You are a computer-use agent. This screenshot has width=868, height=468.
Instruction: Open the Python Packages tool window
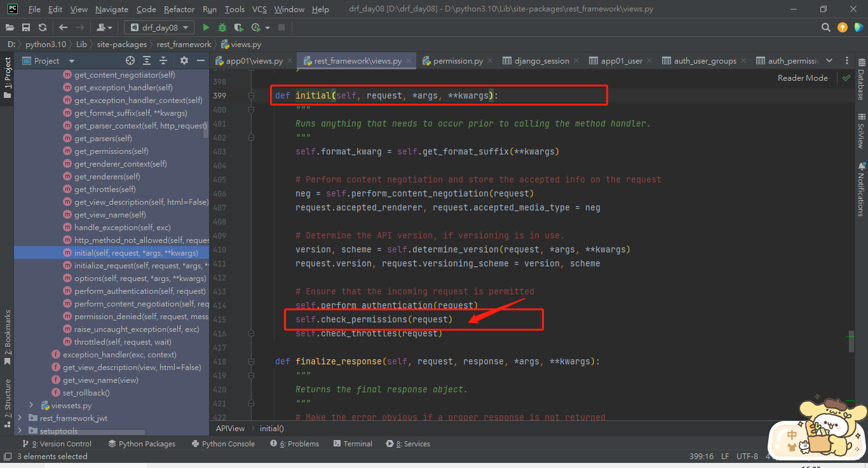coord(142,443)
